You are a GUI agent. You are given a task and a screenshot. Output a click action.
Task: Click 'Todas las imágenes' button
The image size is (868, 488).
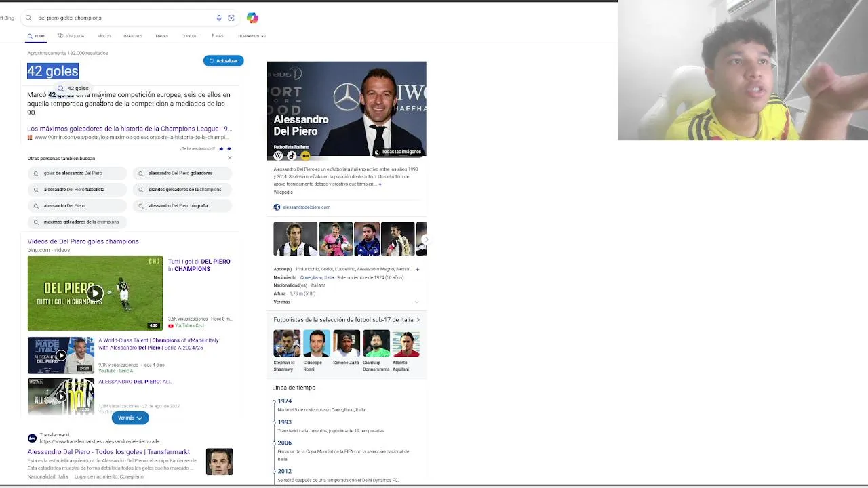(398, 152)
